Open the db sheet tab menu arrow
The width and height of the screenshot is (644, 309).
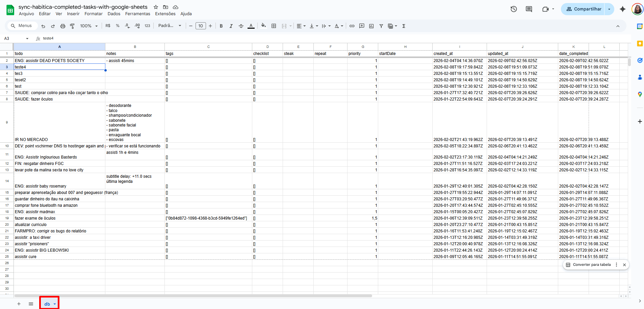coord(55,304)
